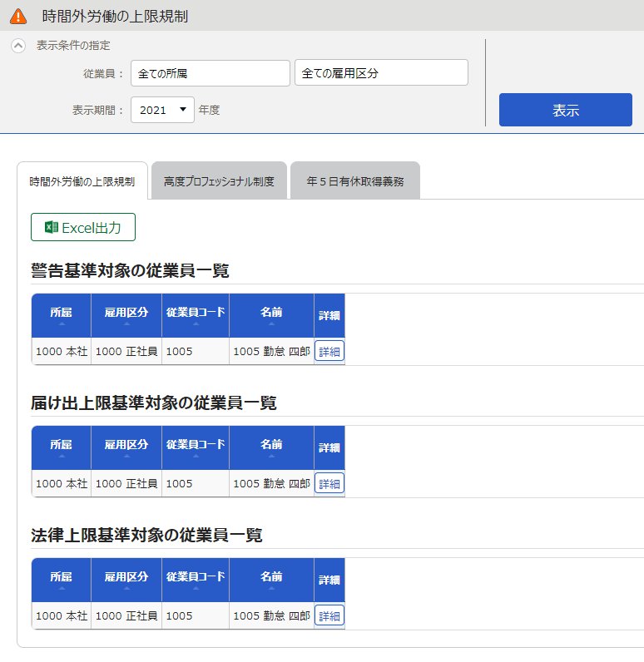
Task: Click 1000 正社員 in 届け出上限基準 table
Action: [126, 483]
